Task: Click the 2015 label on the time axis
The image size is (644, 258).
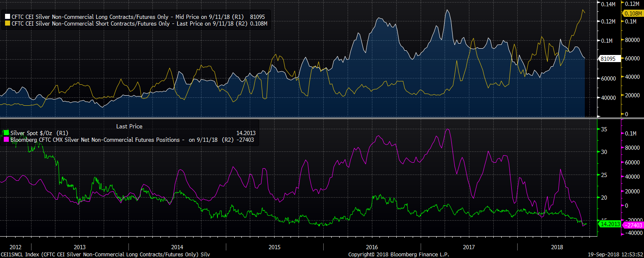Action: (x=275, y=247)
